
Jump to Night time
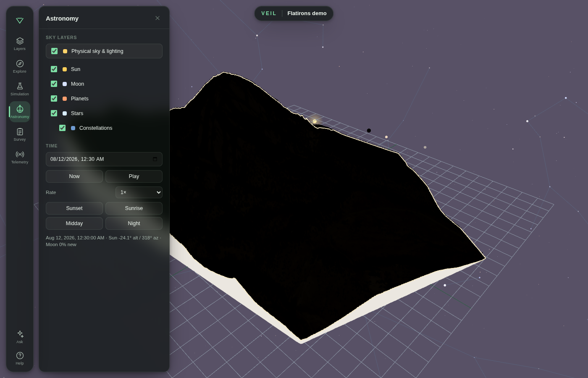point(134,223)
